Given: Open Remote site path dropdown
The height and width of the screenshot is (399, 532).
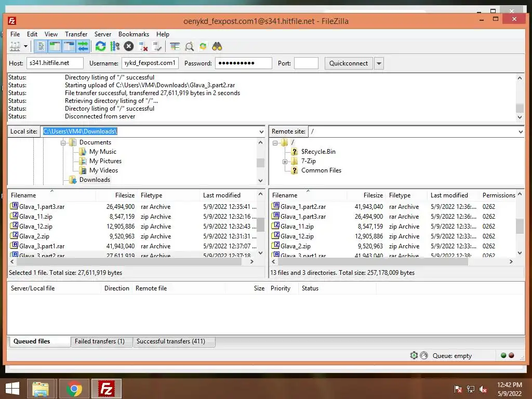Looking at the screenshot, I should point(521,131).
